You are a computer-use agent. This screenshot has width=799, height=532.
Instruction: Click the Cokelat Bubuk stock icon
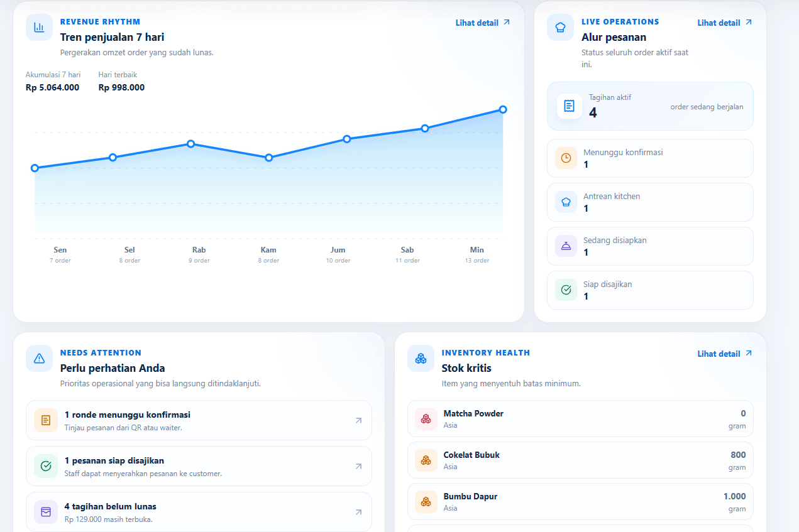click(x=426, y=460)
